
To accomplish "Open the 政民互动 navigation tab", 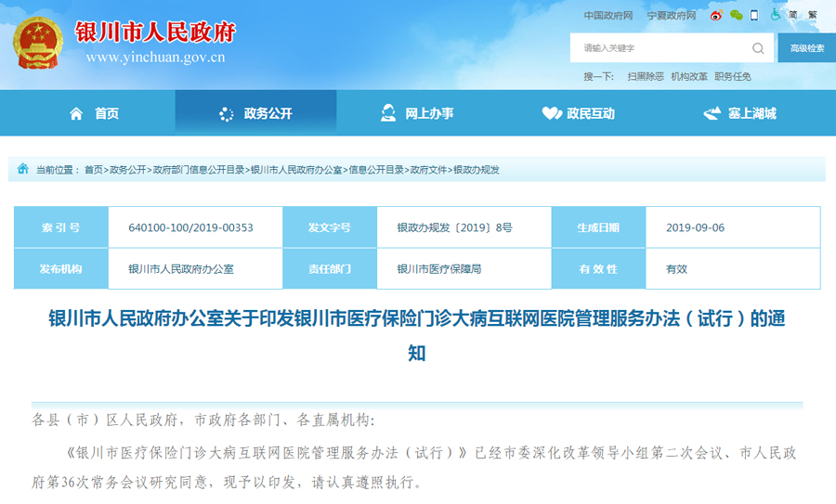I will point(579,113).
